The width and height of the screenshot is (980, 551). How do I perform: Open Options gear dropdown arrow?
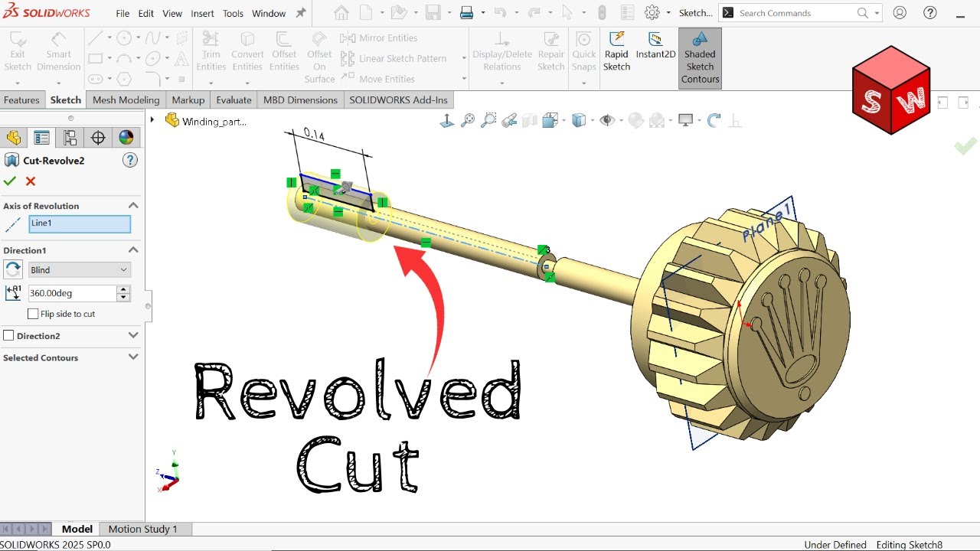click(668, 13)
